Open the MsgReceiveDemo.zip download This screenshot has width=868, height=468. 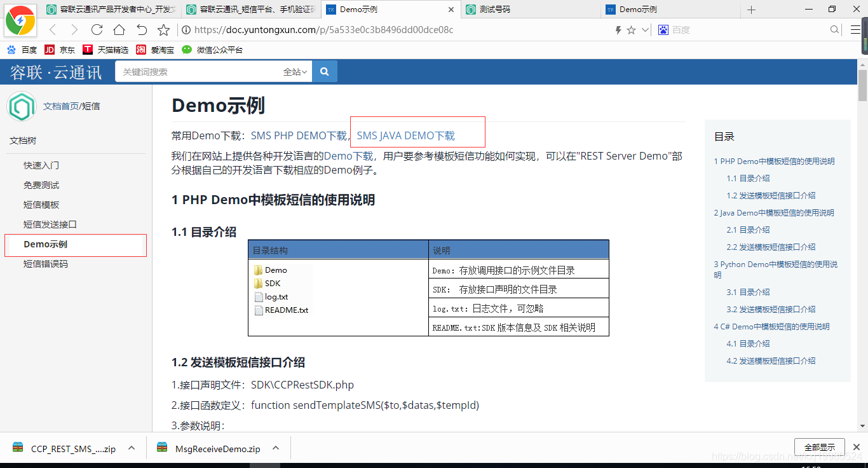(209, 448)
